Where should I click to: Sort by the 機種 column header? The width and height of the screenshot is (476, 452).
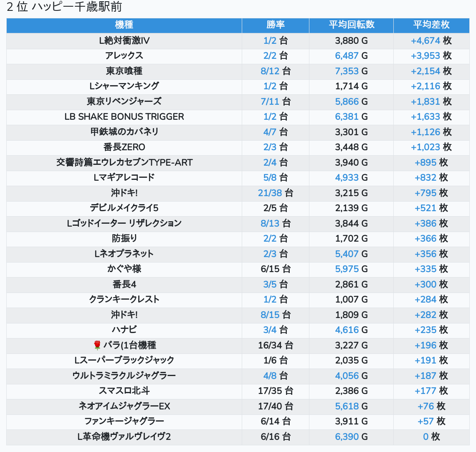pyautogui.click(x=124, y=25)
